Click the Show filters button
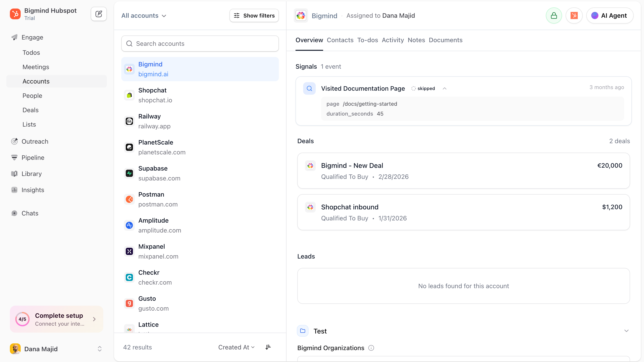This screenshot has height=362, width=644. tap(254, 15)
